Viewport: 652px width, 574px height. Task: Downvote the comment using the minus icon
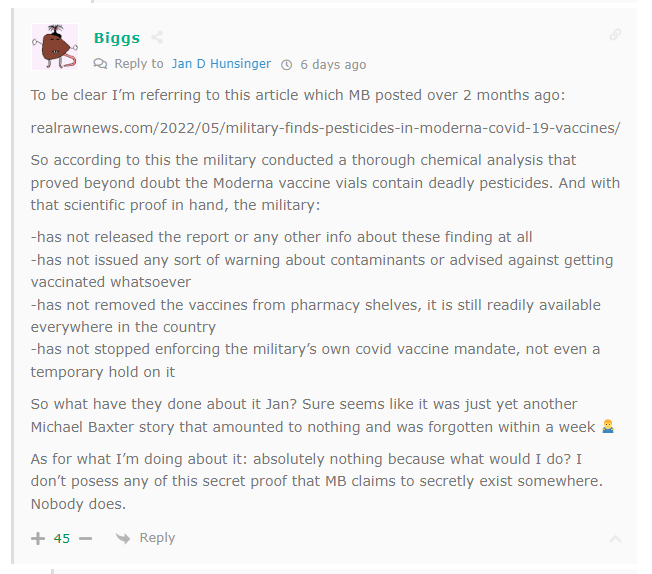point(85,538)
